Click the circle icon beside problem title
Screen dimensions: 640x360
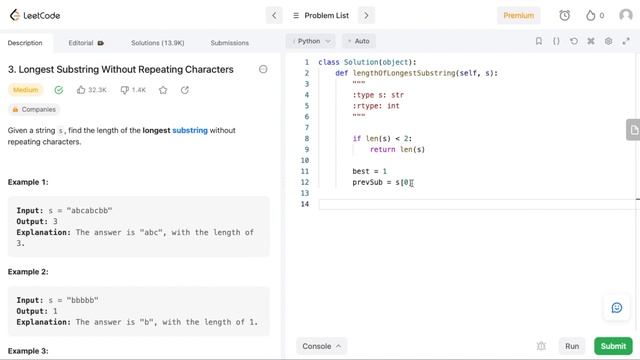coord(263,69)
